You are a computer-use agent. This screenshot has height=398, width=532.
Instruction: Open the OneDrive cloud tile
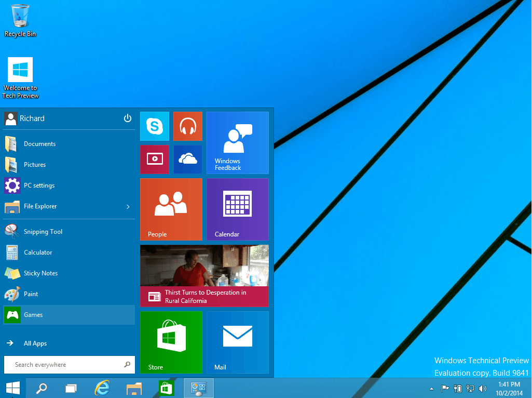(x=187, y=160)
